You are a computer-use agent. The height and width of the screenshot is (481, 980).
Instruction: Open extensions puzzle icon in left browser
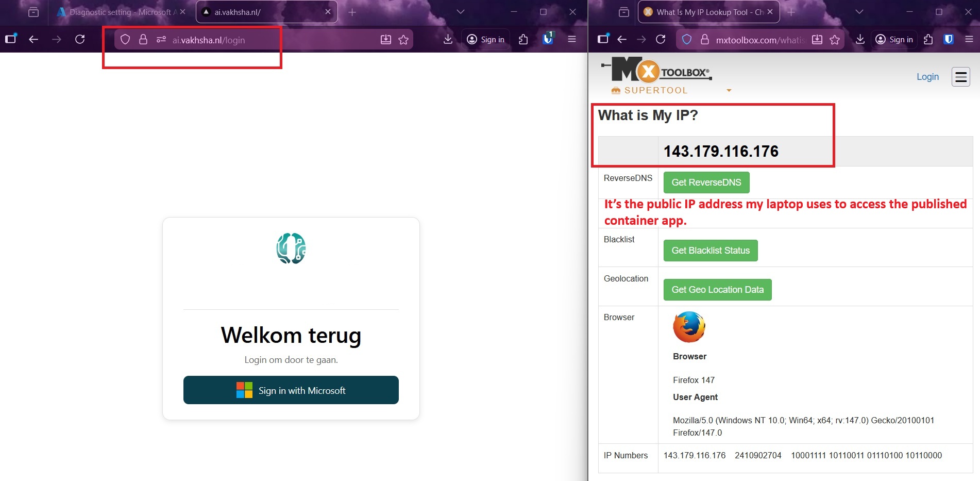(x=523, y=39)
